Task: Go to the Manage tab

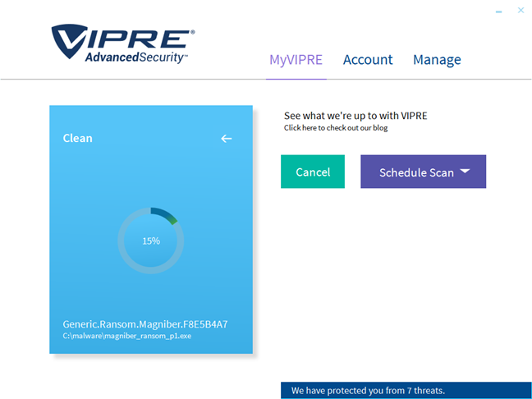Action: pyautogui.click(x=437, y=60)
